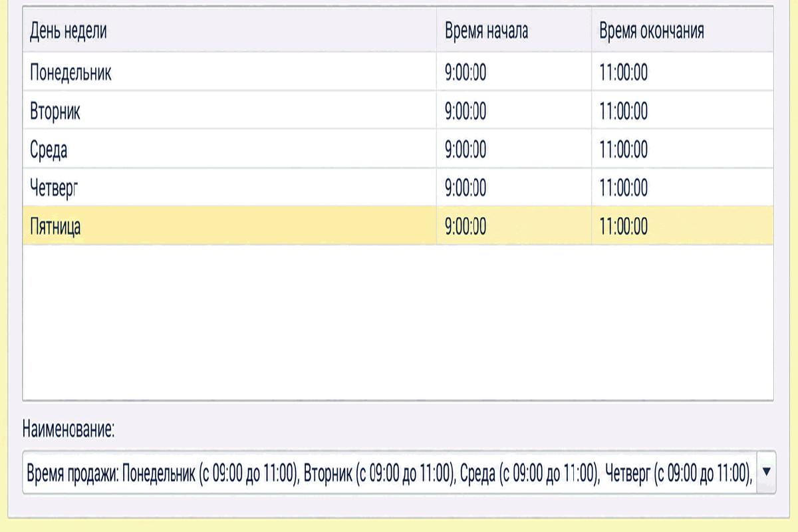
Task: Click Вторник start time cell
Action: (514, 110)
